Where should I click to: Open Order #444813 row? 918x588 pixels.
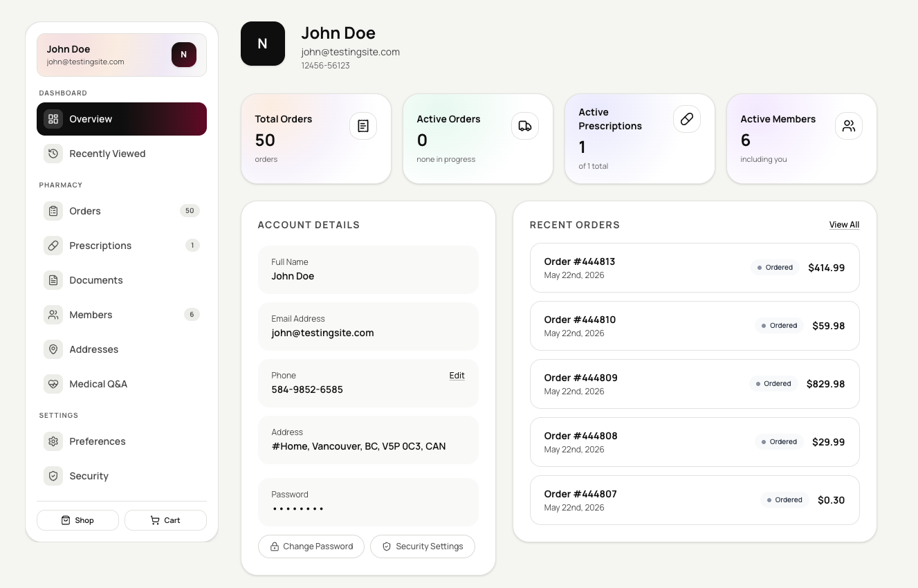tap(695, 268)
